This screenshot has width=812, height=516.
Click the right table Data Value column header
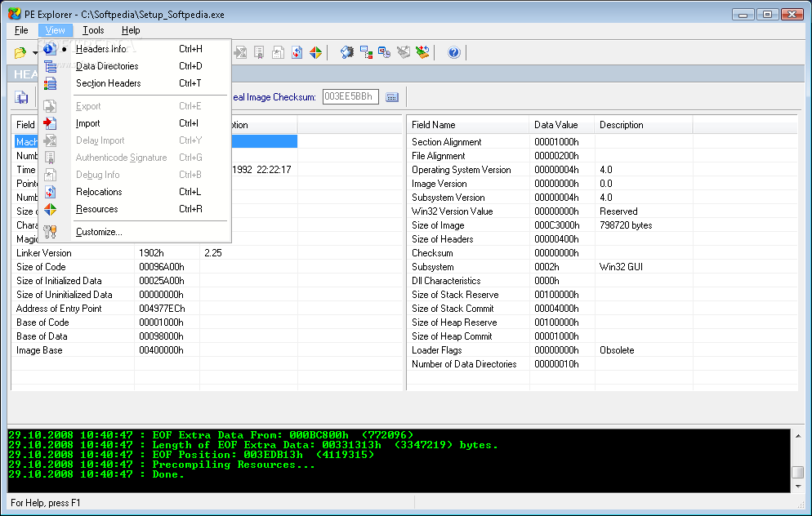tap(562, 125)
